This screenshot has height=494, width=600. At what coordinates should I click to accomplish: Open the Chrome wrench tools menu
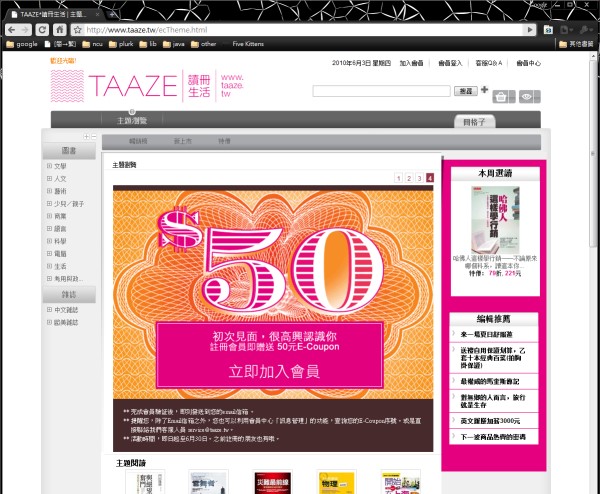click(x=585, y=30)
